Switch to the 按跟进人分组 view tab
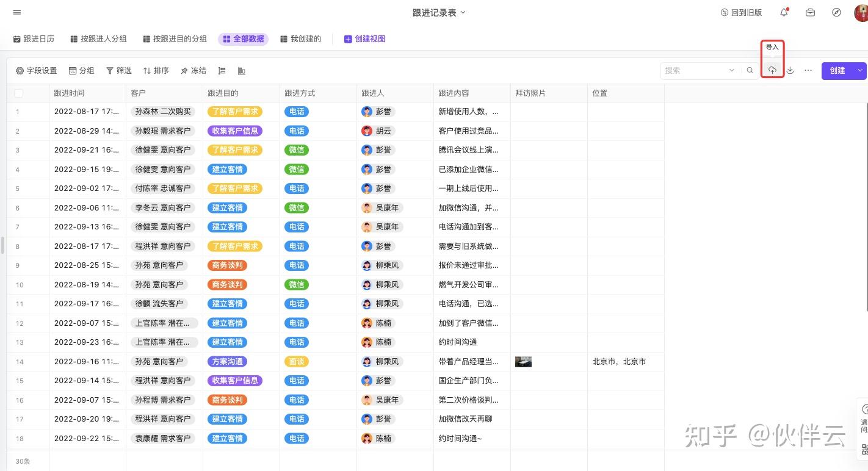The image size is (868, 471). (x=99, y=39)
